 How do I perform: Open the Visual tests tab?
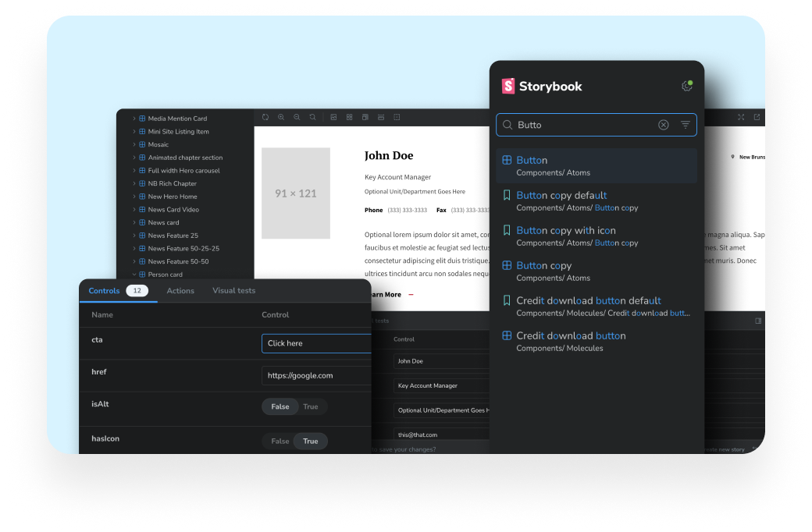pos(234,290)
